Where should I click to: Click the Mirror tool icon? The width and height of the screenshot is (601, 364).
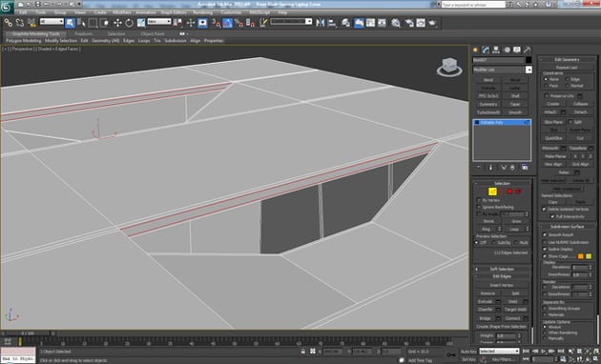[x=320, y=23]
